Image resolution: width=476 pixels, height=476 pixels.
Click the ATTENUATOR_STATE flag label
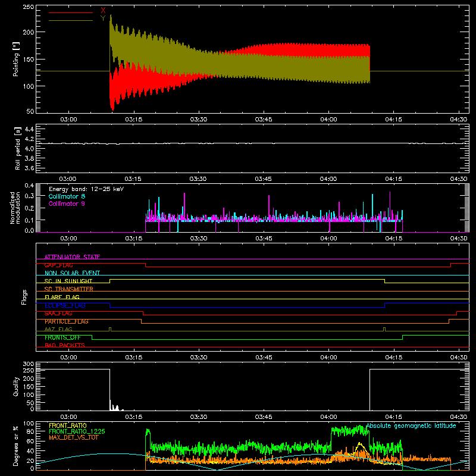72,257
